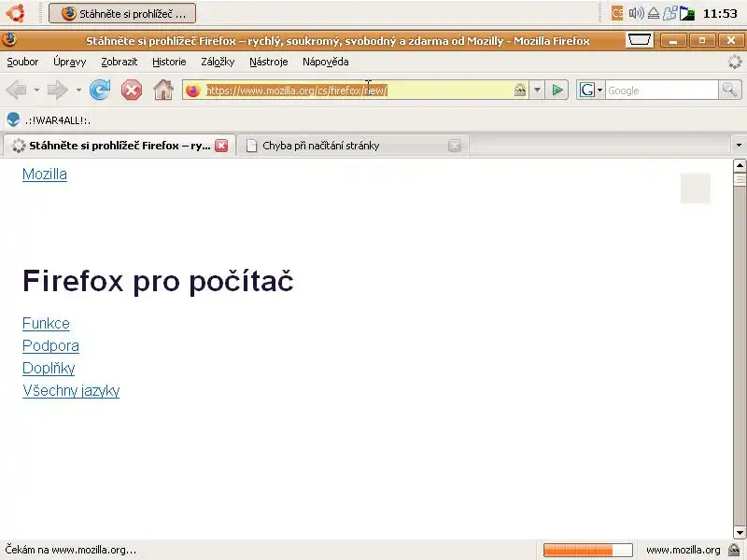Click the Google search input field
Screen dimensions: 747x560
tap(662, 90)
